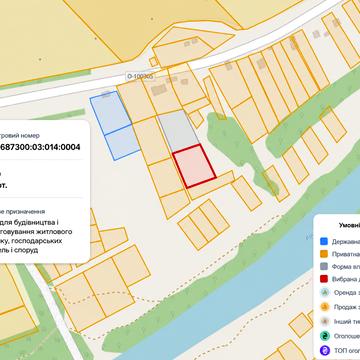Click the gray ownership form legend swatch
The image size is (360, 360).
point(324,267)
